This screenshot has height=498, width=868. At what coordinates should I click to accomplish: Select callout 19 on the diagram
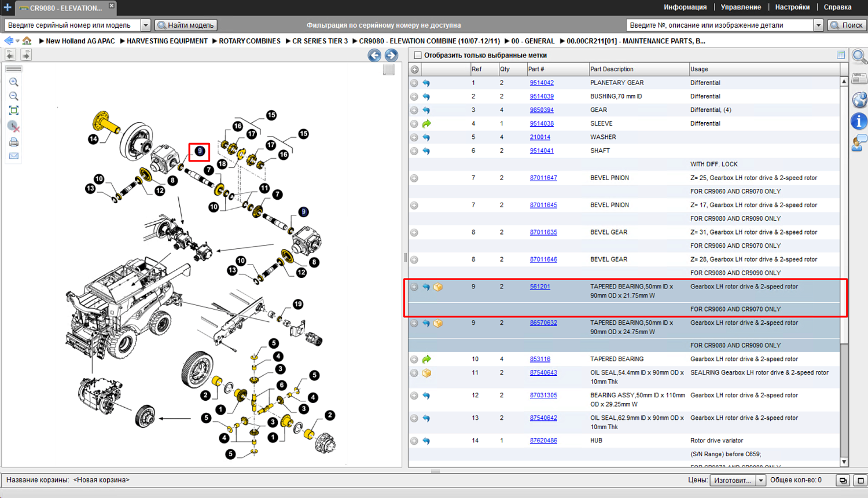(x=298, y=304)
